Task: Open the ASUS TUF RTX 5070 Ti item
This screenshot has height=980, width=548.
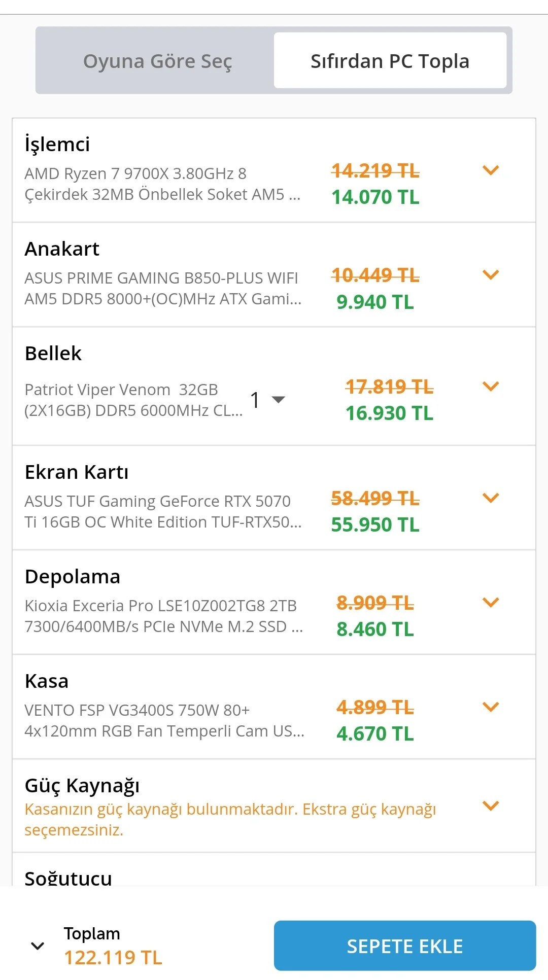Action: pyautogui.click(x=162, y=511)
